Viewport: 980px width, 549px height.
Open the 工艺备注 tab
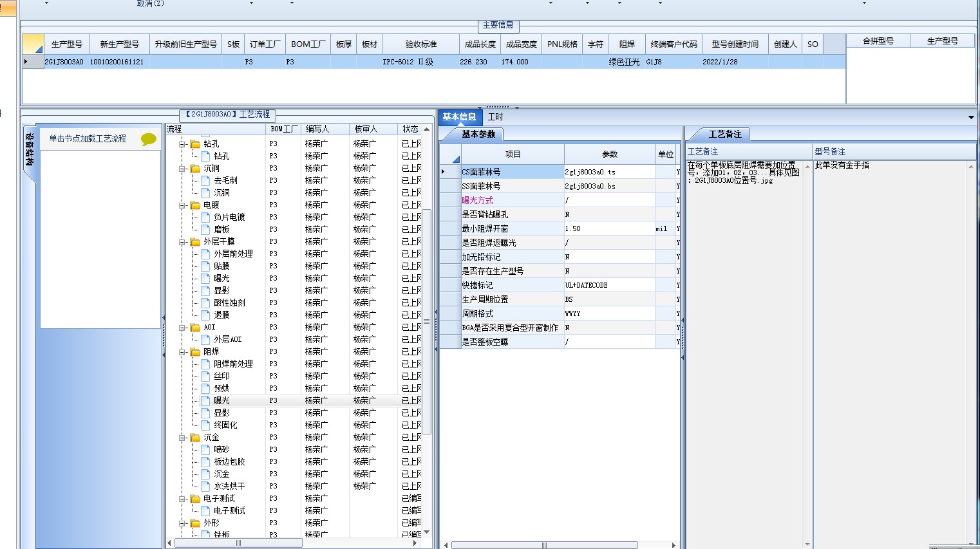pyautogui.click(x=725, y=134)
